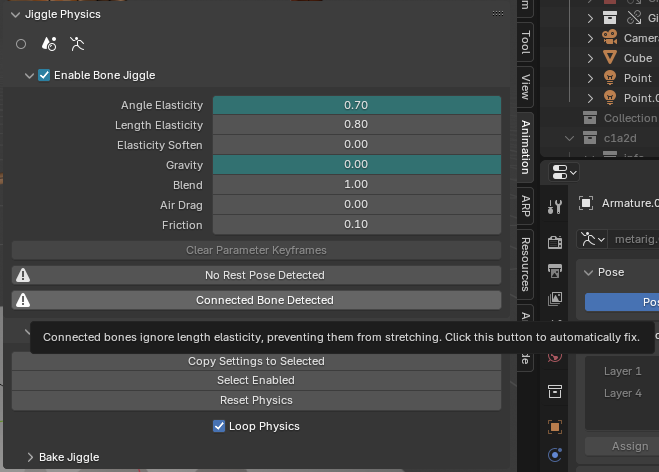Viewport: 659px width, 472px height.
Task: Click the box icon beside Collection
Action: tap(590, 118)
